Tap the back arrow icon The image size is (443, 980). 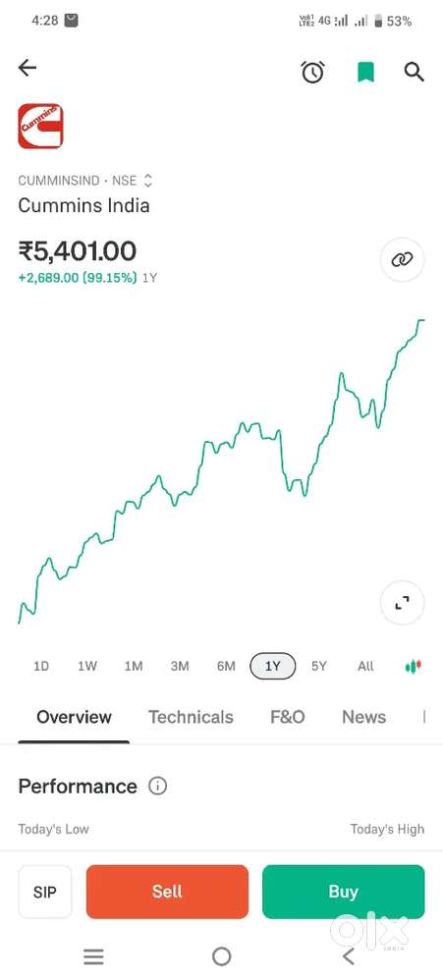[28, 68]
